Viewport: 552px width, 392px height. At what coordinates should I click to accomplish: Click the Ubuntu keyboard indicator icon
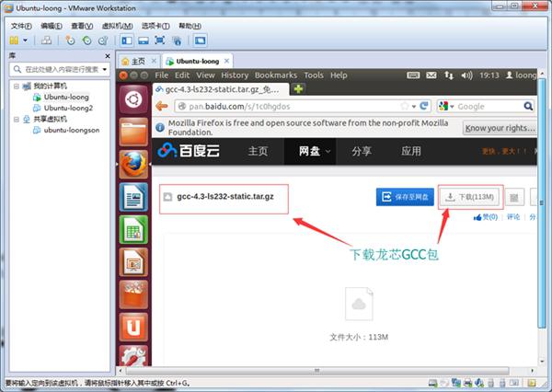click(413, 75)
